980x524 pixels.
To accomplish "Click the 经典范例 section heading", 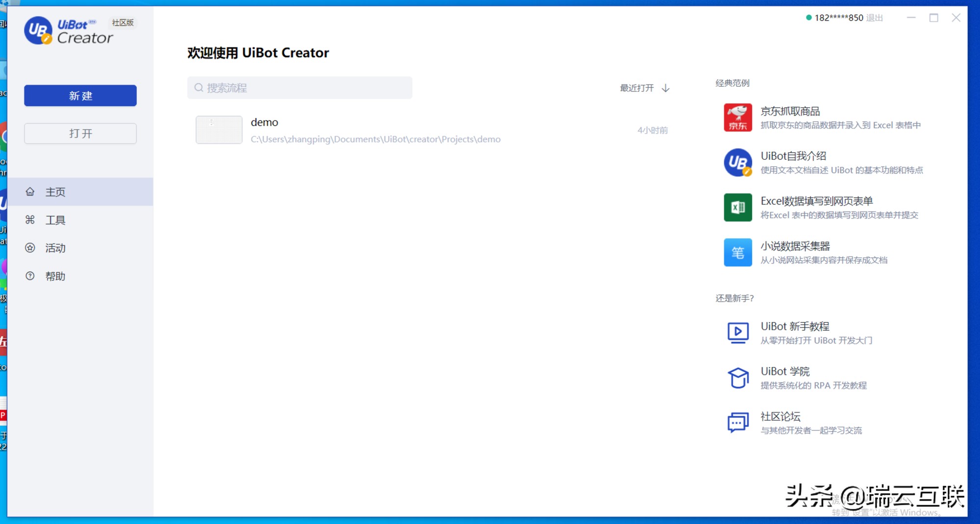I will tap(732, 83).
